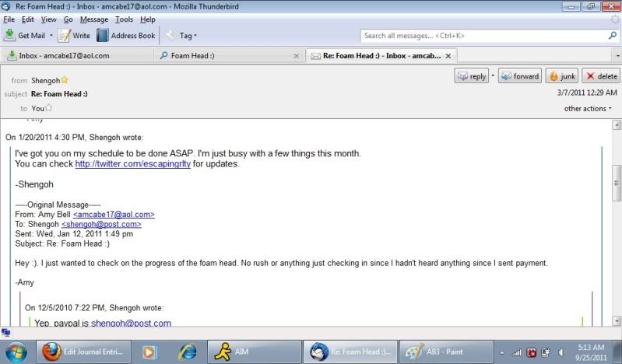The image size is (622, 364).
Task: Mark the message as junk
Action: (x=562, y=76)
